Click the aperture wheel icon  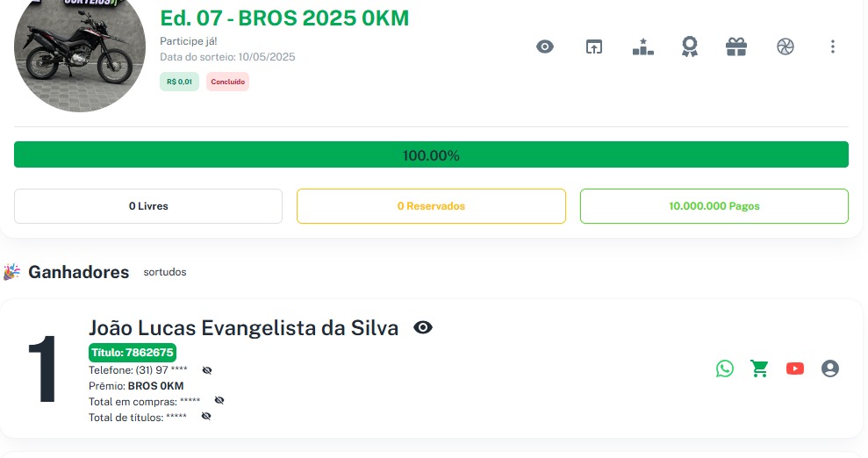786,47
